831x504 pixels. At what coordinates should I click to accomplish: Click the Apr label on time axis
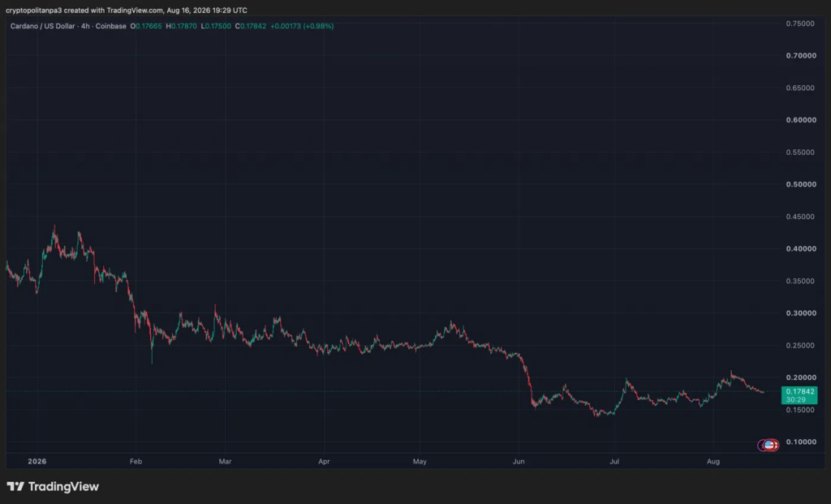tap(324, 461)
